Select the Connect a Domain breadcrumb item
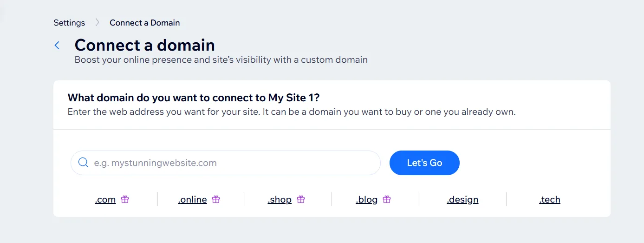The height and width of the screenshot is (243, 644). tap(144, 22)
